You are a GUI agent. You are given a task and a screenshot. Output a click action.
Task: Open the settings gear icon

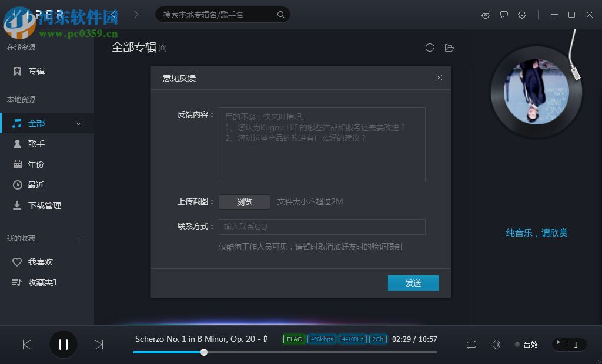(522, 15)
